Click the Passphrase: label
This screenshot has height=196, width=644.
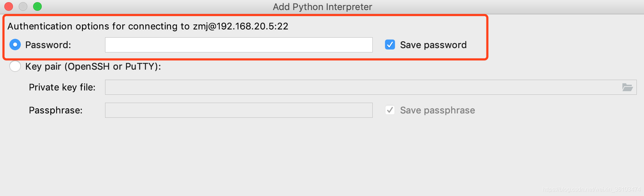pyautogui.click(x=56, y=110)
